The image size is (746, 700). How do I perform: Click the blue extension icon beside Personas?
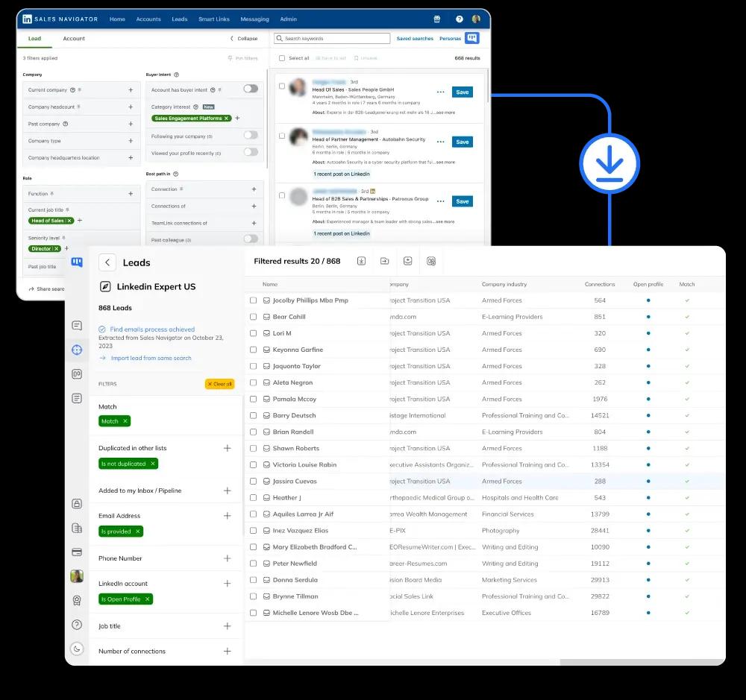tap(472, 38)
